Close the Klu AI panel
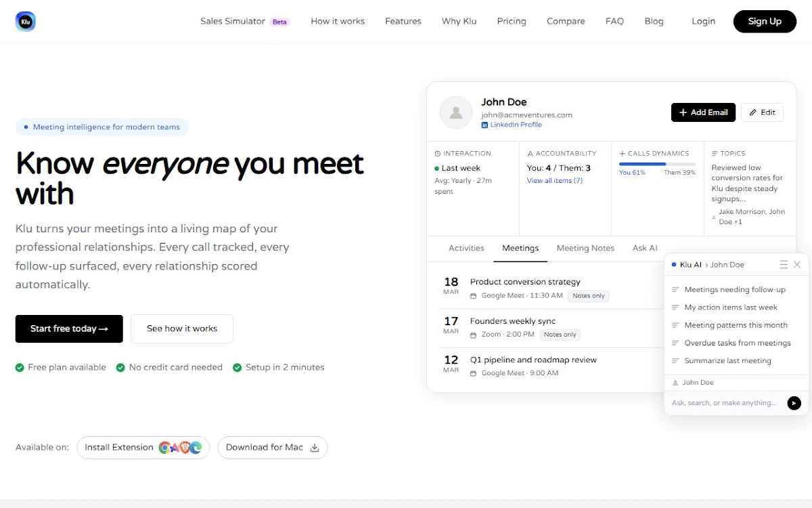 (x=797, y=265)
